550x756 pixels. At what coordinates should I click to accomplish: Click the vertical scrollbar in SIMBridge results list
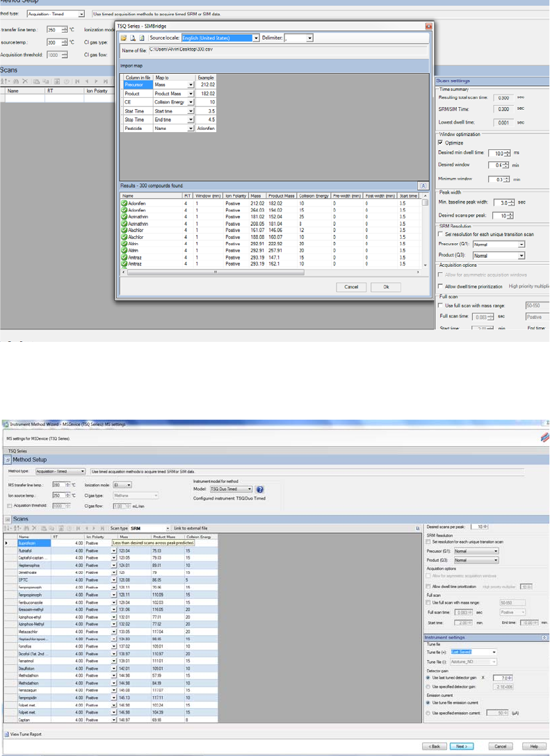click(x=425, y=202)
